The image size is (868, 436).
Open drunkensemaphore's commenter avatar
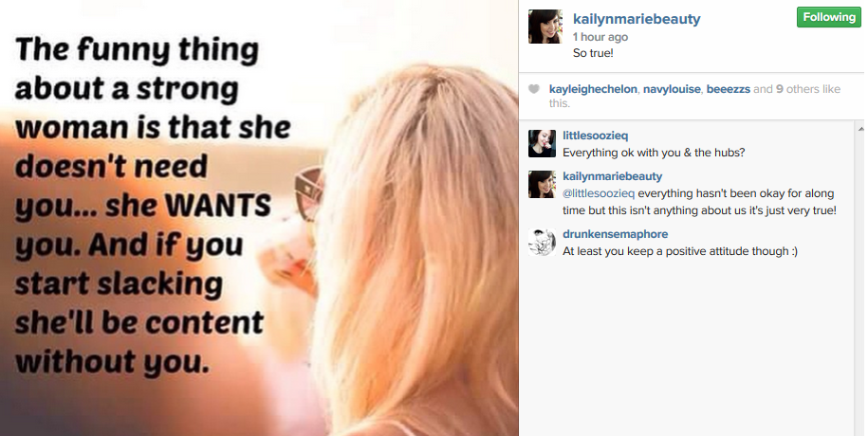542,242
